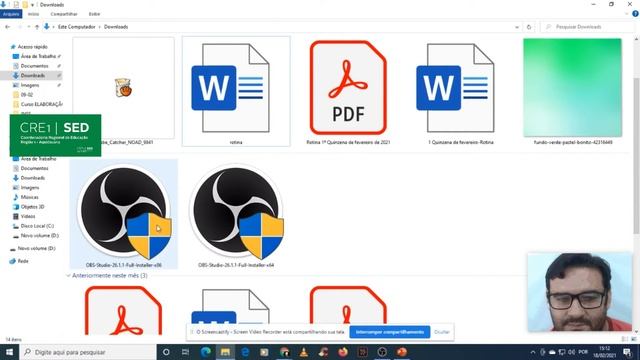Viewport: 640px width, 360px height.
Task: Open the Explorer help icon
Action: (635, 14)
